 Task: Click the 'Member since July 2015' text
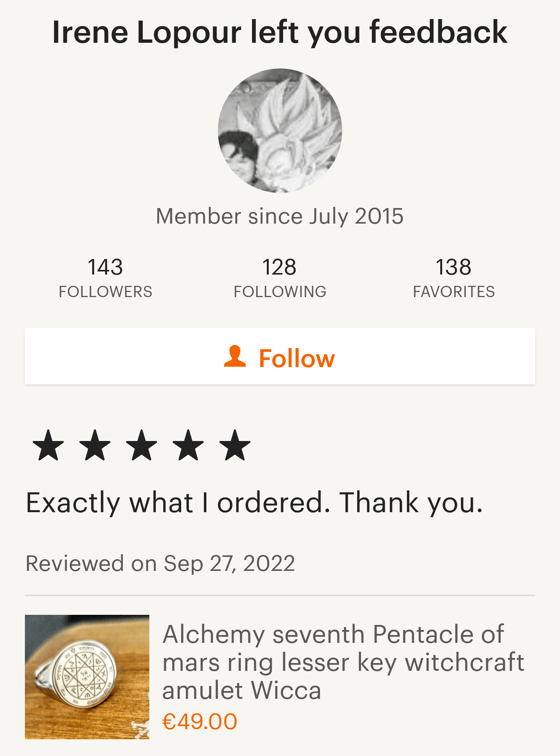(280, 216)
